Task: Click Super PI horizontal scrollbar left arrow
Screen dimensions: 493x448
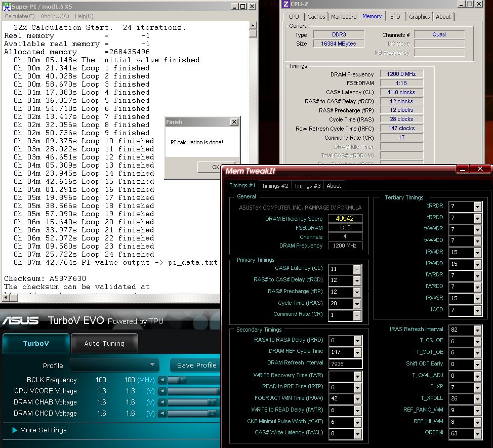Action: (6, 297)
